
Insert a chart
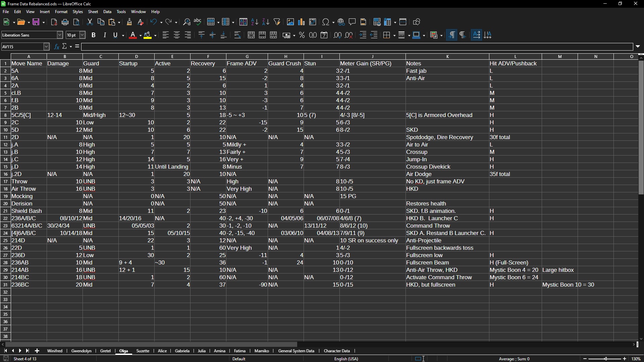click(x=302, y=22)
